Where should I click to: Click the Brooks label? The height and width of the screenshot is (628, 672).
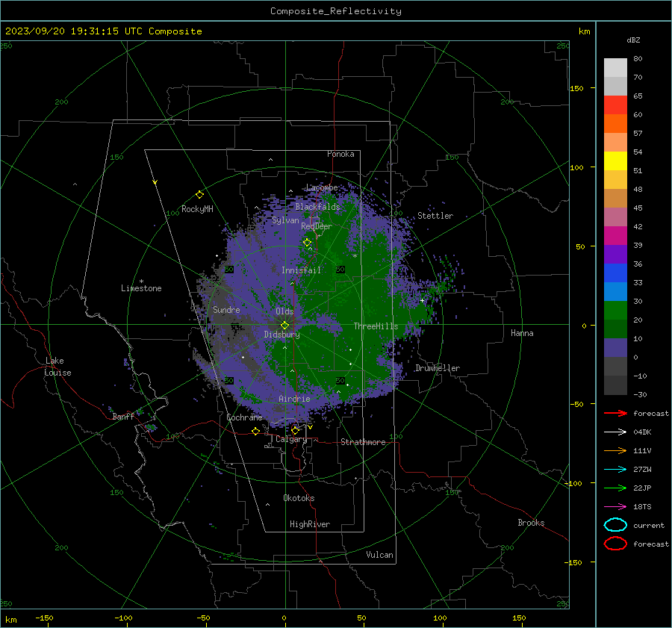point(531,523)
